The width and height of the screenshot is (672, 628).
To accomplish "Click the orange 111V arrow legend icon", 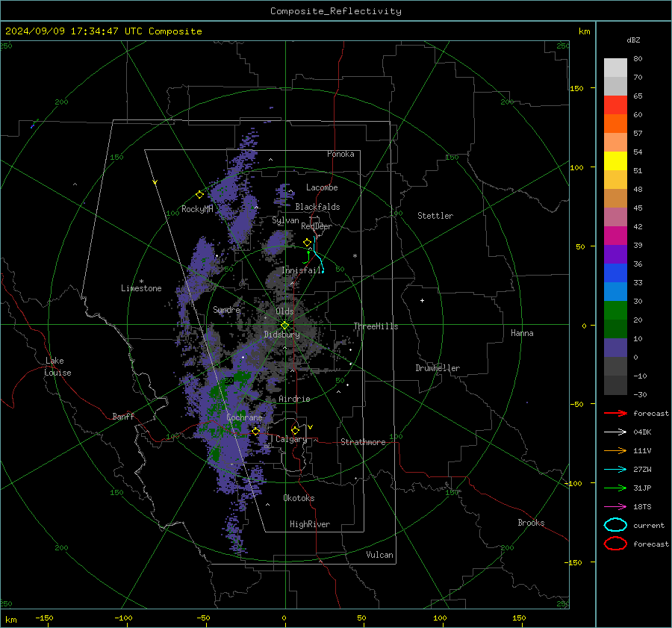I will pos(615,450).
